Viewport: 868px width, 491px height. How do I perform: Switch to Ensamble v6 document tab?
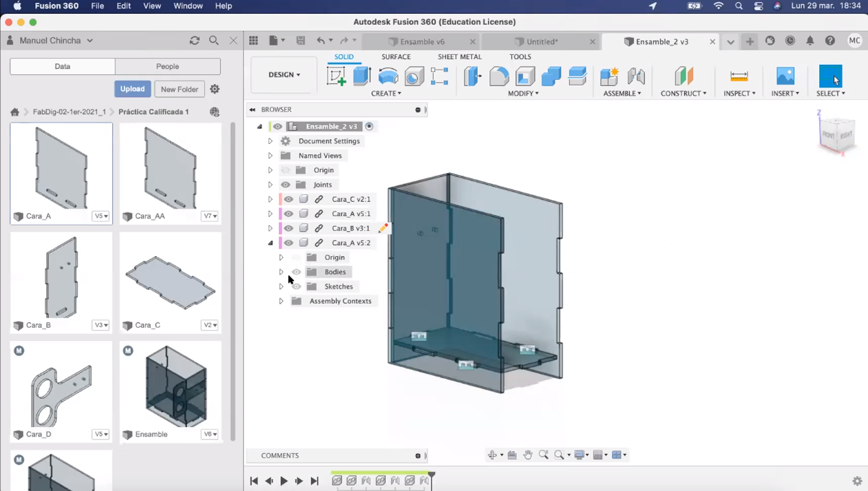422,42
